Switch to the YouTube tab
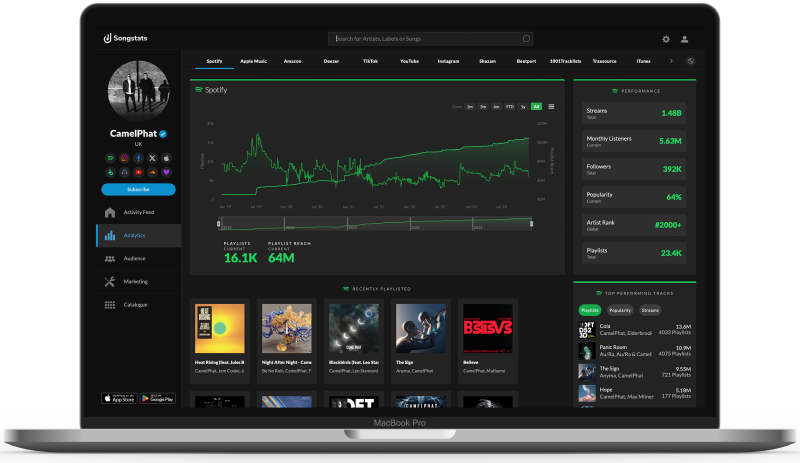This screenshot has width=800, height=463. click(x=409, y=61)
